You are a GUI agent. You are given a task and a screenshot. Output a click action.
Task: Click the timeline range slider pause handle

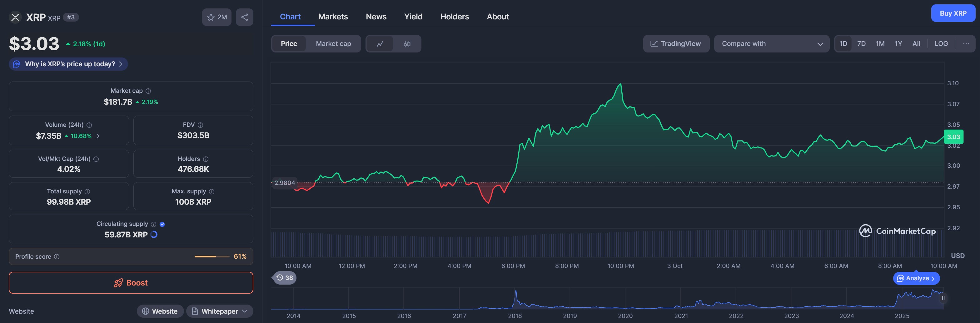pos(943,298)
